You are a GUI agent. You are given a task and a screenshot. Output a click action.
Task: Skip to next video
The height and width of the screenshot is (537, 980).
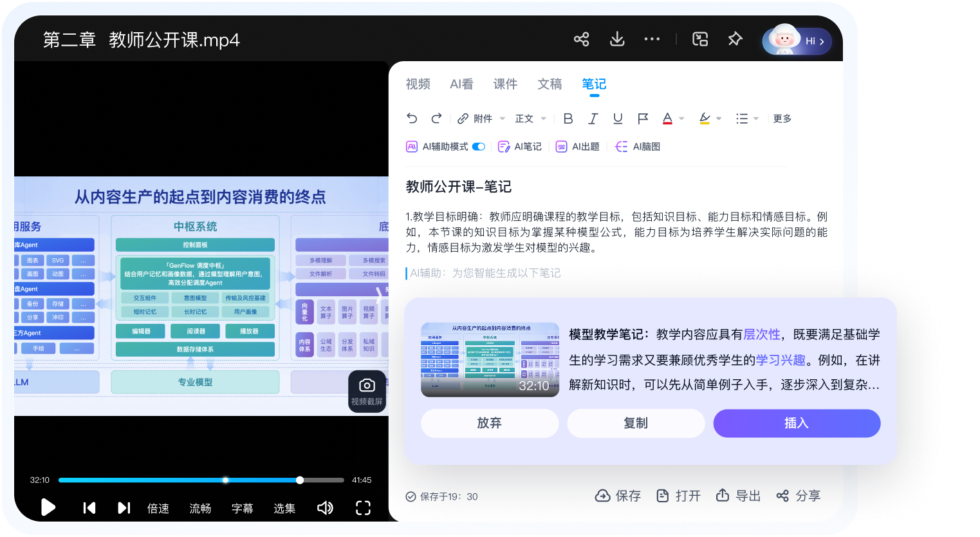pos(124,508)
